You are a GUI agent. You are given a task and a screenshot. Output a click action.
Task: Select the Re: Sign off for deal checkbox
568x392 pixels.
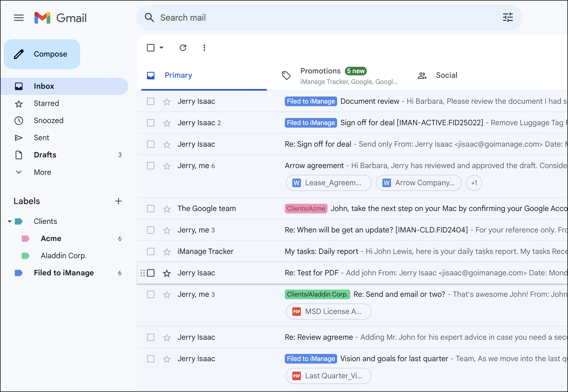tap(151, 144)
